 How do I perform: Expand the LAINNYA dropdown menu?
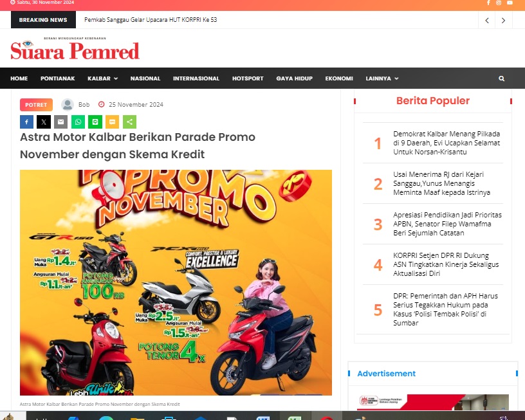click(382, 78)
